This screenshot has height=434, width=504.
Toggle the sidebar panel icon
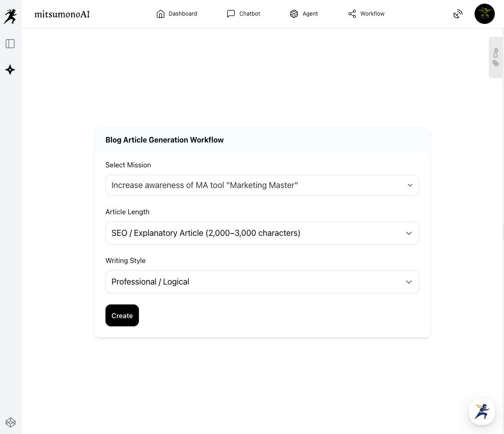[x=10, y=44]
